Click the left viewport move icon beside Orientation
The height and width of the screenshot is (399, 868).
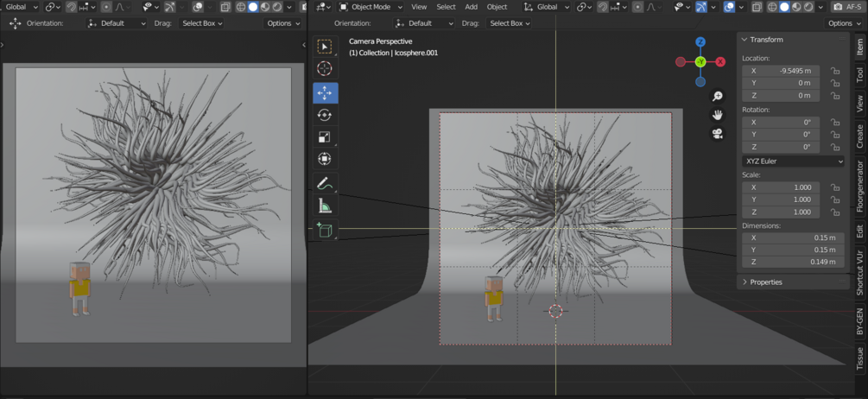pyautogui.click(x=15, y=23)
